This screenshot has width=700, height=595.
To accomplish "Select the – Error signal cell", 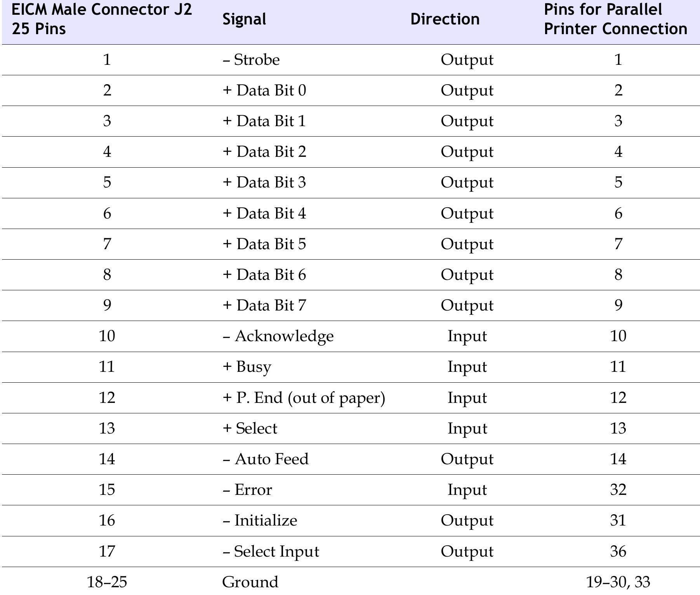I will [247, 490].
